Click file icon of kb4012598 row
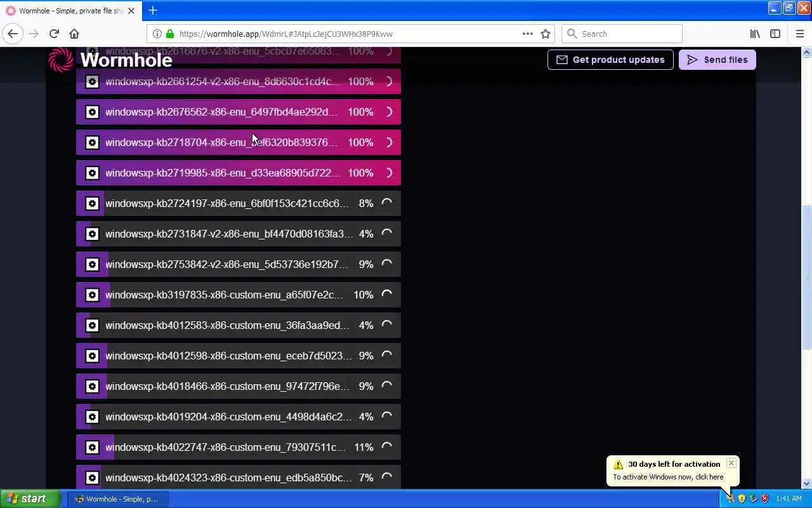The image size is (812, 508). 92,356
